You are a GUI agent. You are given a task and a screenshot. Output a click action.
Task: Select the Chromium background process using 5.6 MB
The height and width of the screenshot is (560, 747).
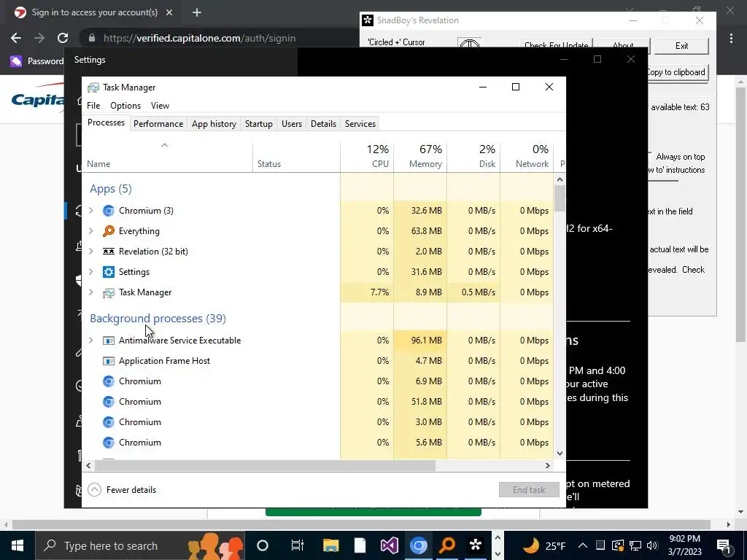pos(317,443)
